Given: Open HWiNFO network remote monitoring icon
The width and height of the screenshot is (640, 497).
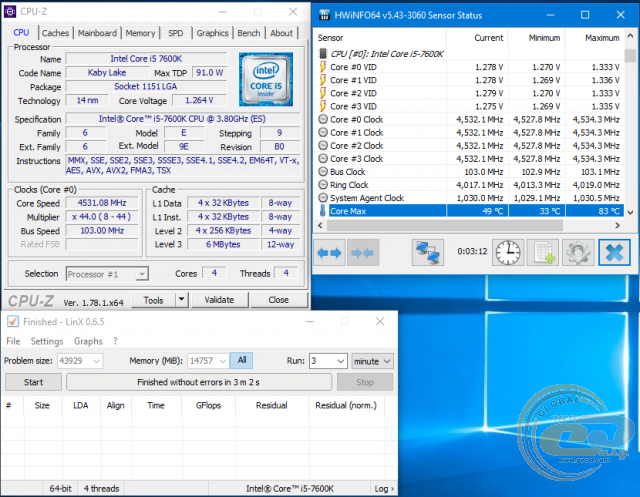Looking at the screenshot, I should pyautogui.click(x=427, y=253).
